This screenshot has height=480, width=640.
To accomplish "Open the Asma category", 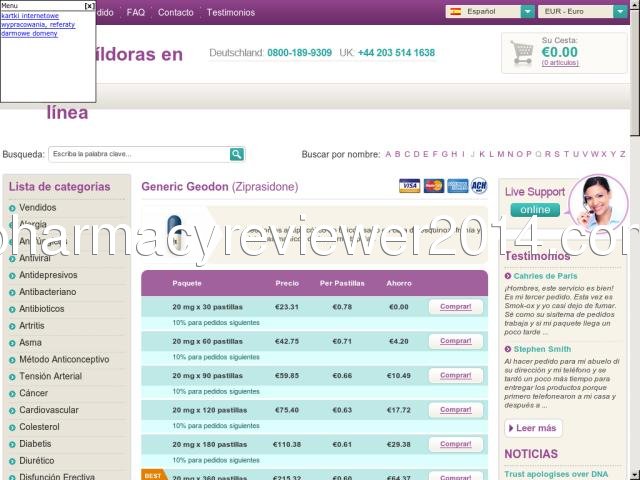I will click(x=30, y=343).
